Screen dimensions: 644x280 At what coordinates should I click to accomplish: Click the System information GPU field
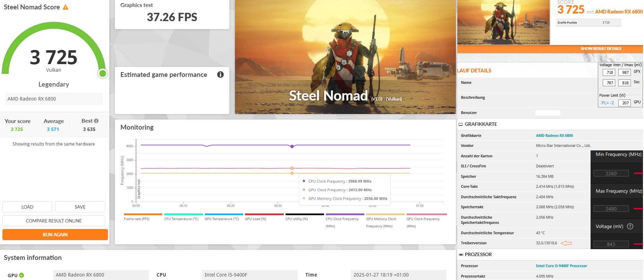[x=101, y=275]
